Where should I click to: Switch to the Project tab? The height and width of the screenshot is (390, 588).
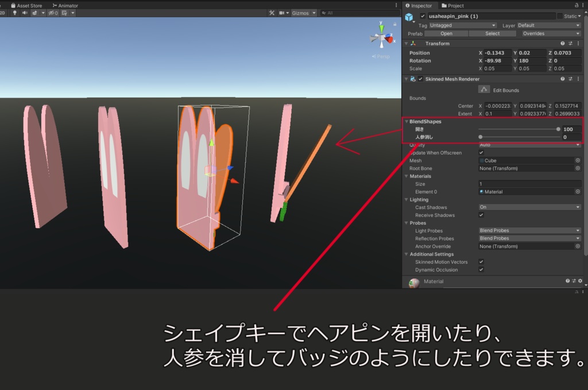pyautogui.click(x=452, y=6)
